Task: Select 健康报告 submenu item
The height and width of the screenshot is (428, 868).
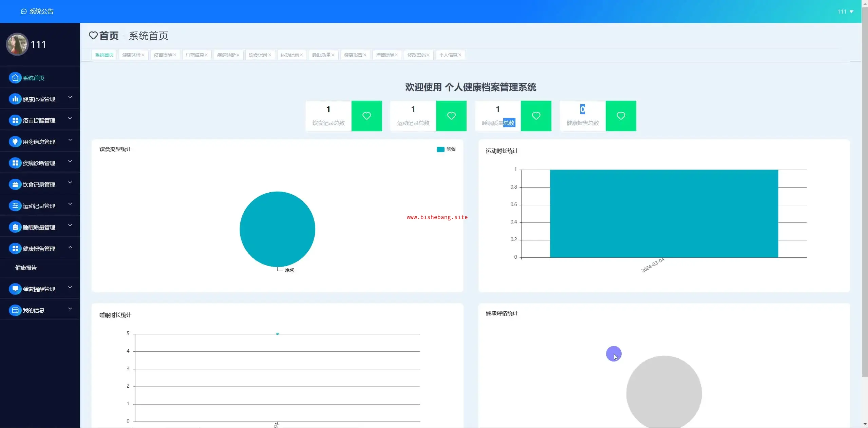Action: (26, 268)
